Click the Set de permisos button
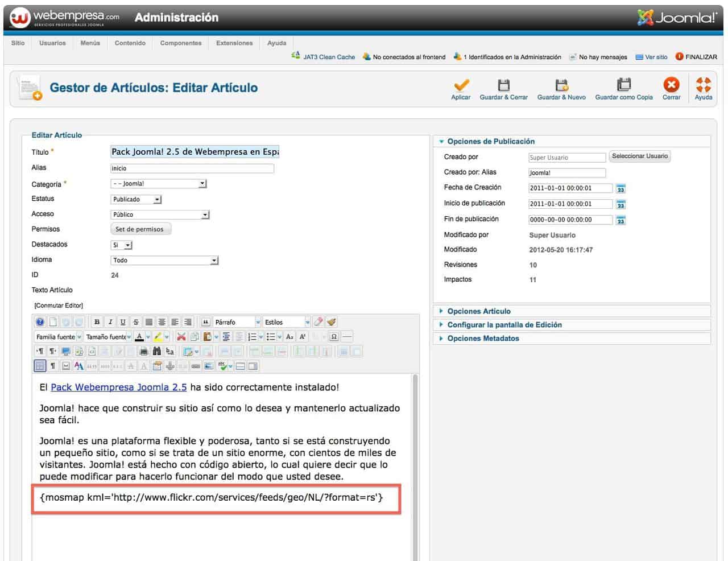 [x=140, y=229]
